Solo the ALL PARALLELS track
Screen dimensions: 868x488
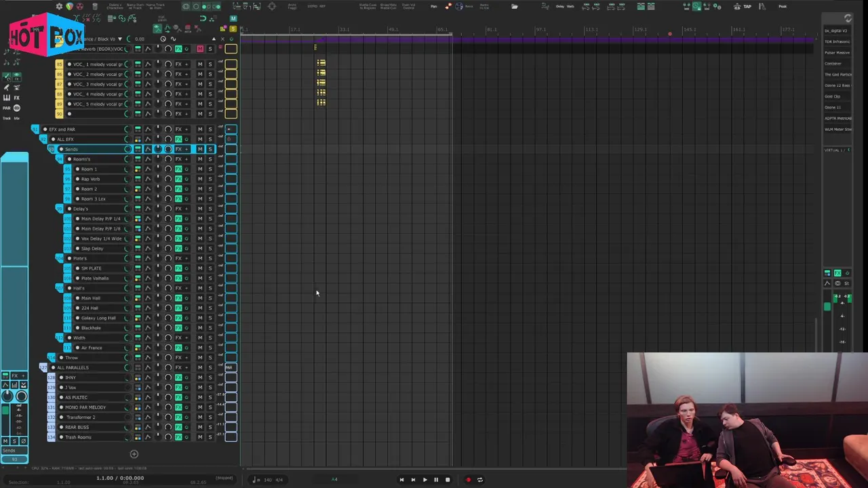(x=210, y=367)
